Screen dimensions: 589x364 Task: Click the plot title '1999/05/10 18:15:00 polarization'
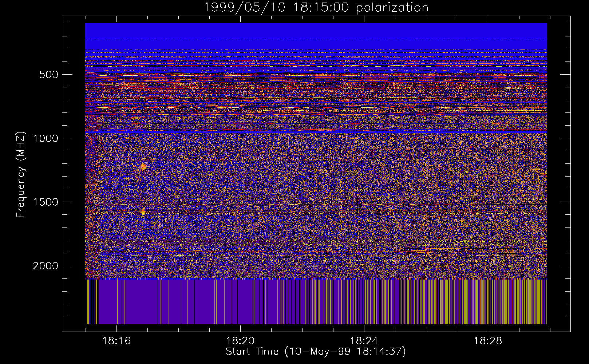click(x=316, y=7)
